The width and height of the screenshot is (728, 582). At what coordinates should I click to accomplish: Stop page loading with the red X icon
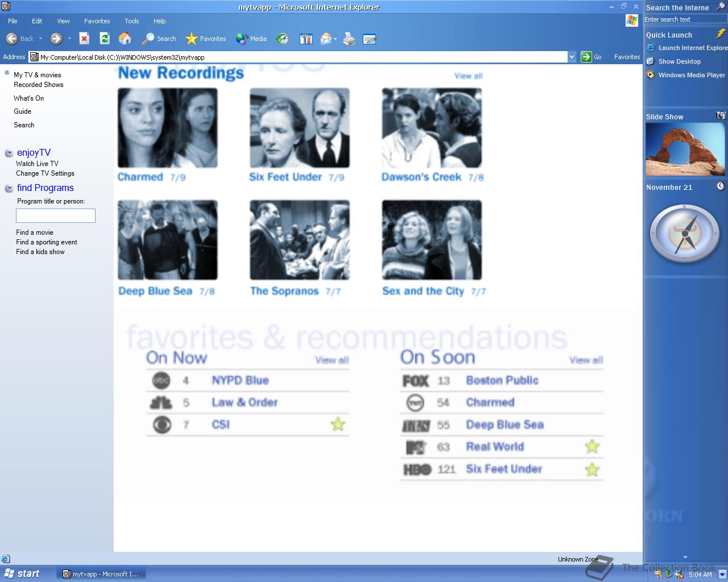pyautogui.click(x=84, y=39)
